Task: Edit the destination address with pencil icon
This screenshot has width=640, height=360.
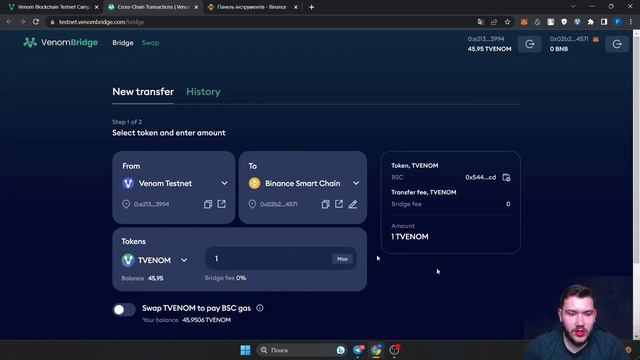Action: point(353,204)
